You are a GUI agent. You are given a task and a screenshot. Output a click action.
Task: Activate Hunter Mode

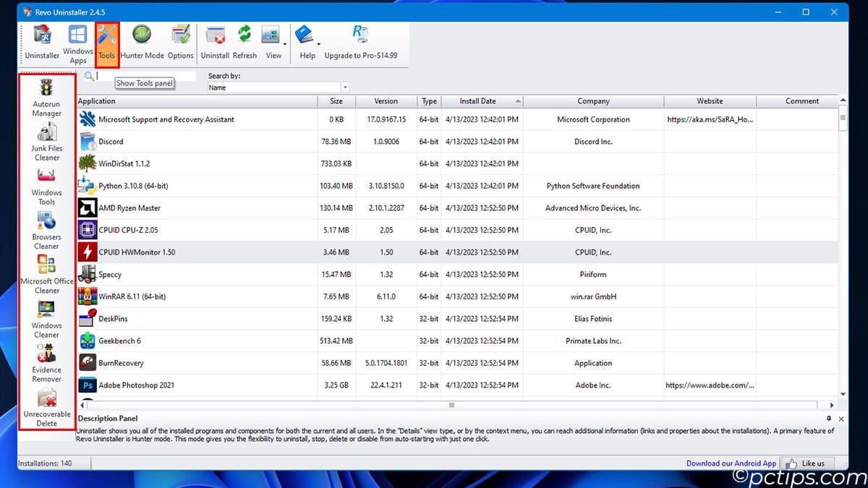[x=141, y=42]
